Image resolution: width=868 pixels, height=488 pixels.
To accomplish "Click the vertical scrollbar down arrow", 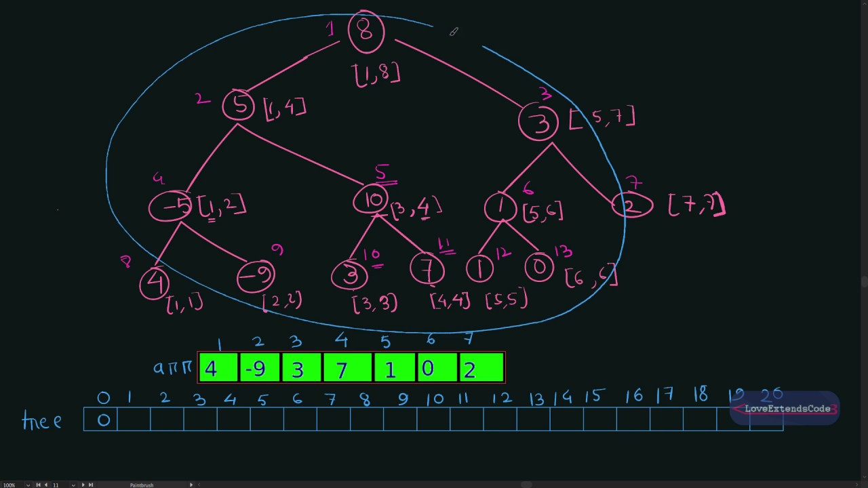I will tap(865, 477).
